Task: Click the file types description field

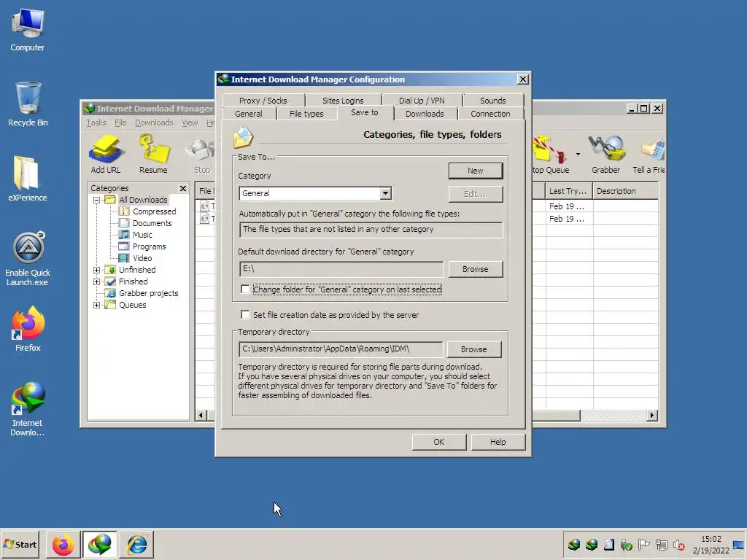Action: click(371, 230)
